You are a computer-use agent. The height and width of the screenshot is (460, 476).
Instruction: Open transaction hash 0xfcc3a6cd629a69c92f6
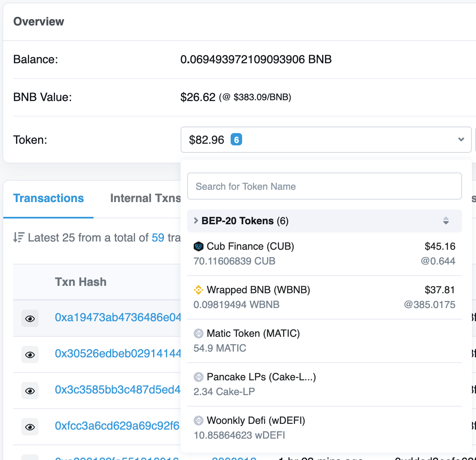pos(117,426)
